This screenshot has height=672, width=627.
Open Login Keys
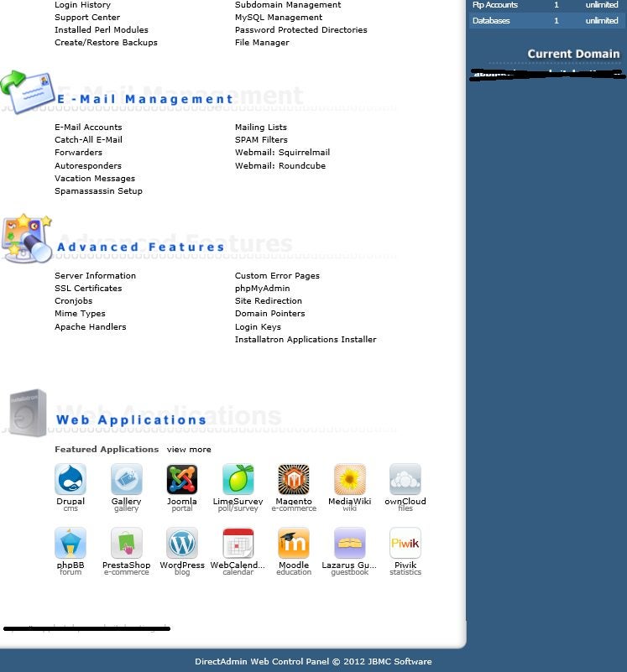point(259,327)
